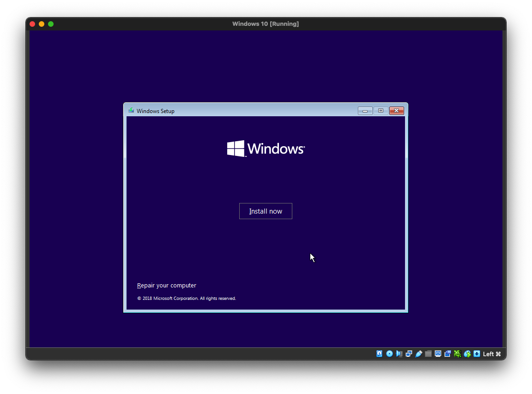Click the hard disk activity indicator icon
532x394 pixels.
[x=380, y=354]
